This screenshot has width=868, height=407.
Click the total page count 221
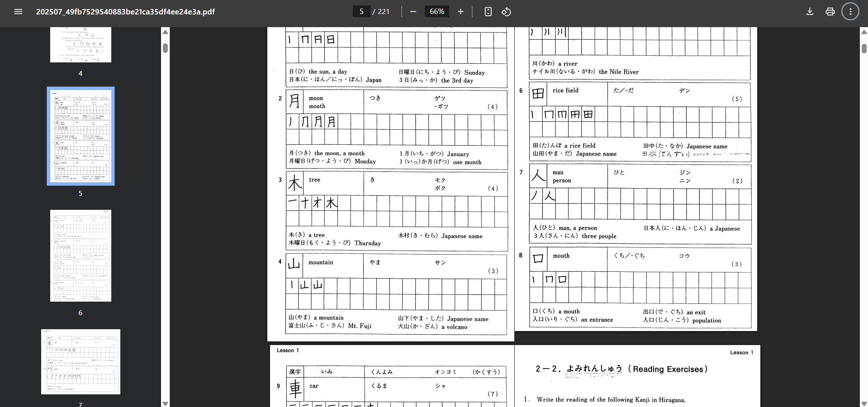click(x=384, y=12)
